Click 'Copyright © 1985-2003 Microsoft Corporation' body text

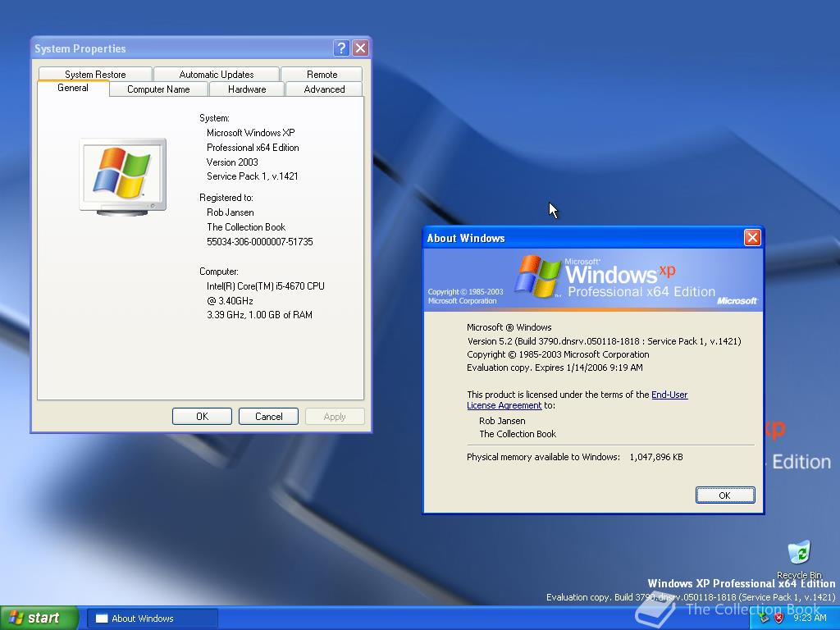558,354
